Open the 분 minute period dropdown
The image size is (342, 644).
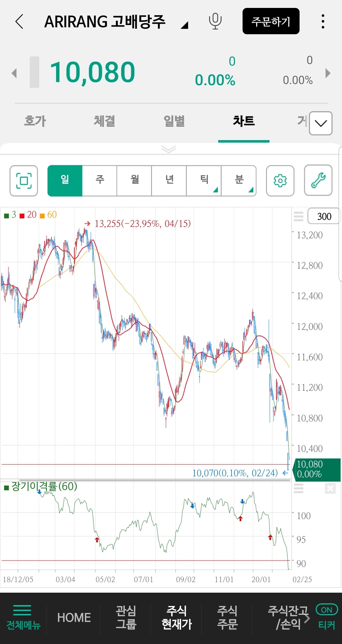[x=239, y=181]
